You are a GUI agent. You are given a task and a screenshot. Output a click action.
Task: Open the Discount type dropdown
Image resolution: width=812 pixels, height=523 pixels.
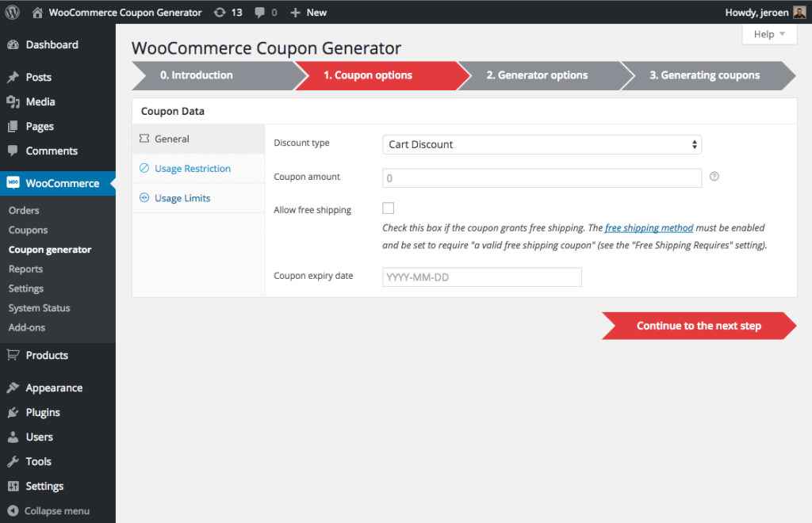tap(542, 144)
